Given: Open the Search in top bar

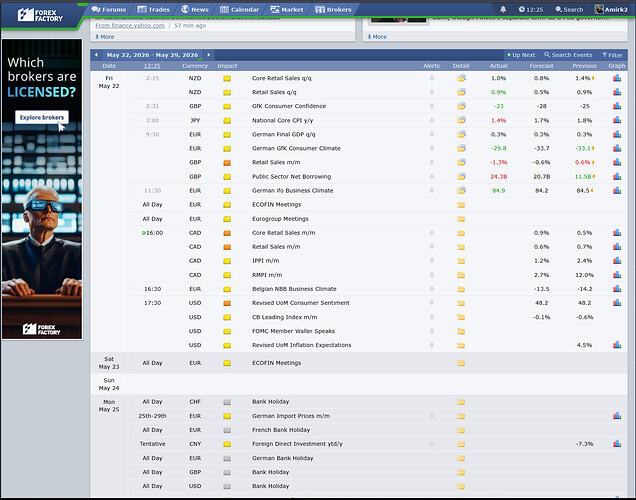Looking at the screenshot, I should click(x=569, y=9).
